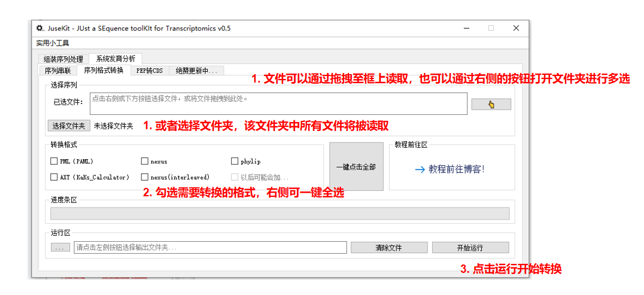644x295 pixels.
Task: Check the nexus format option
Action: pos(145,162)
